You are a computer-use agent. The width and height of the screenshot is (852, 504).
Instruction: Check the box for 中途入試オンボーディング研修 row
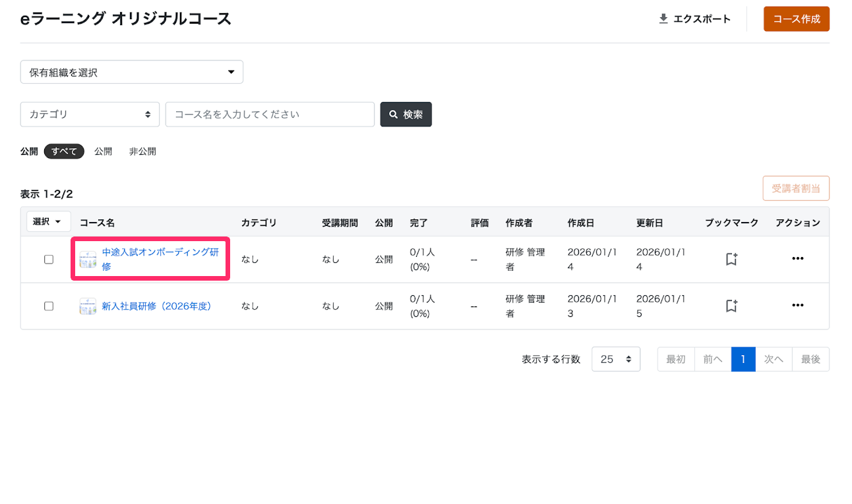click(49, 260)
